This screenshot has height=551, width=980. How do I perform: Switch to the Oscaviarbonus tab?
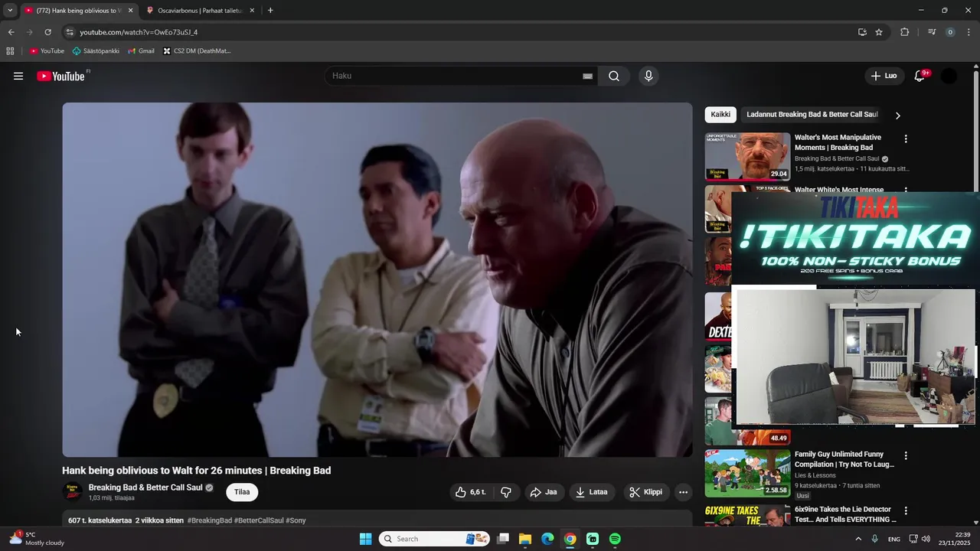[200, 11]
